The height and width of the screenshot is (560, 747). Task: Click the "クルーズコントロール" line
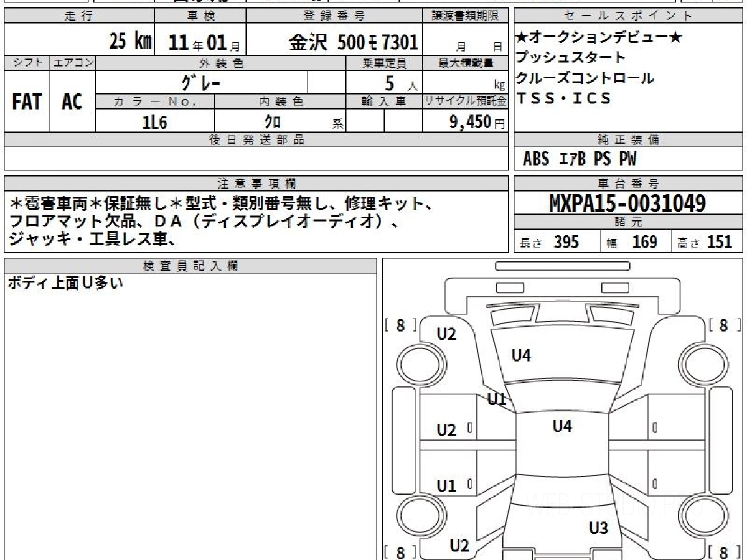tap(585, 78)
